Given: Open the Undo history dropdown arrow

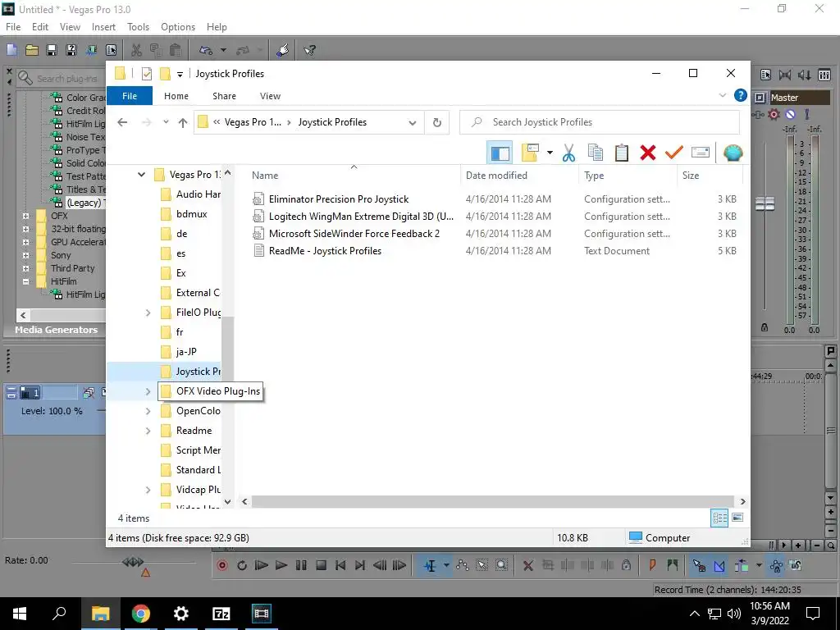Looking at the screenshot, I should pos(223,50).
